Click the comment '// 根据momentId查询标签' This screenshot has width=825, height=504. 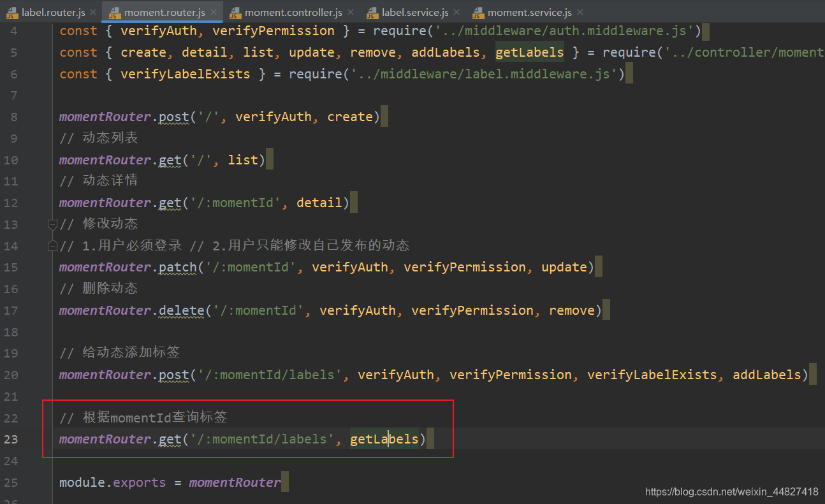pyautogui.click(x=143, y=418)
